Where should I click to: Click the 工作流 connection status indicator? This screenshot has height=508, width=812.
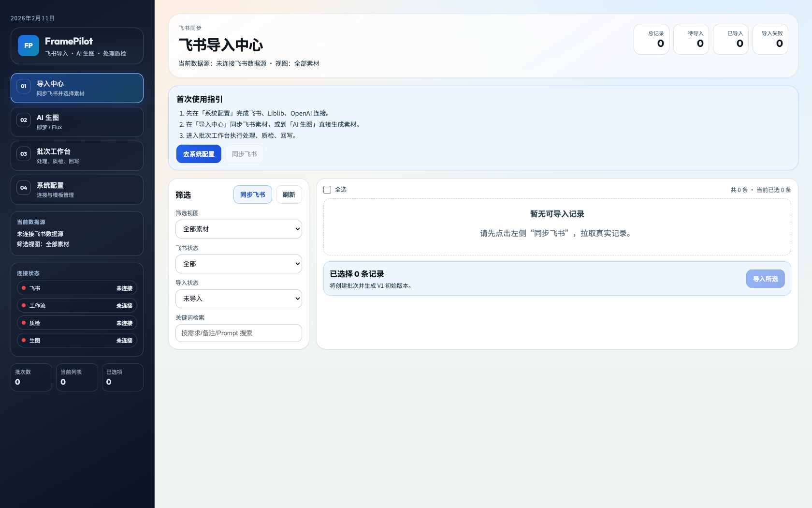[x=76, y=305]
